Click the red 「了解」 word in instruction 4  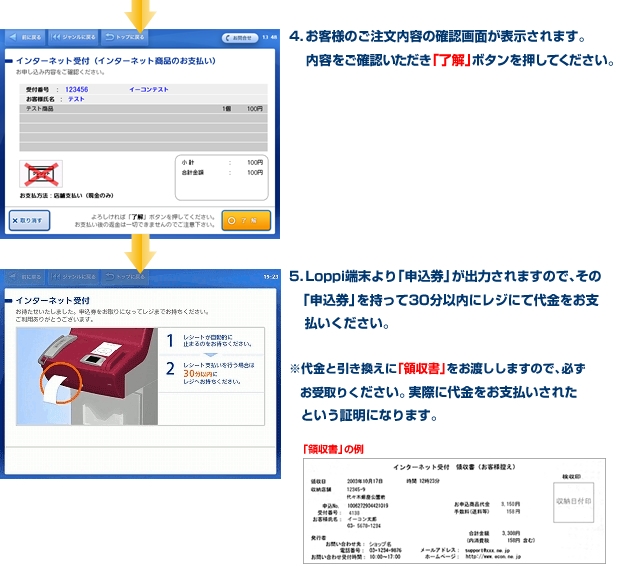[452, 60]
